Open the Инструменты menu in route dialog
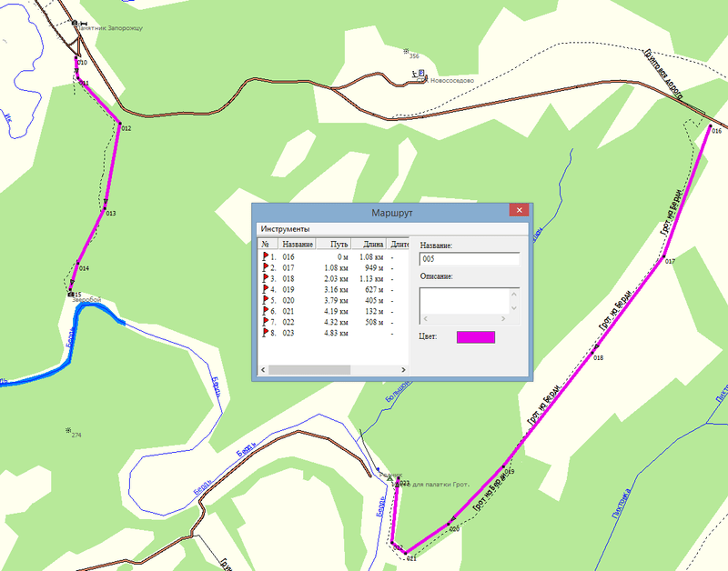The height and width of the screenshot is (571, 728). pos(285,229)
